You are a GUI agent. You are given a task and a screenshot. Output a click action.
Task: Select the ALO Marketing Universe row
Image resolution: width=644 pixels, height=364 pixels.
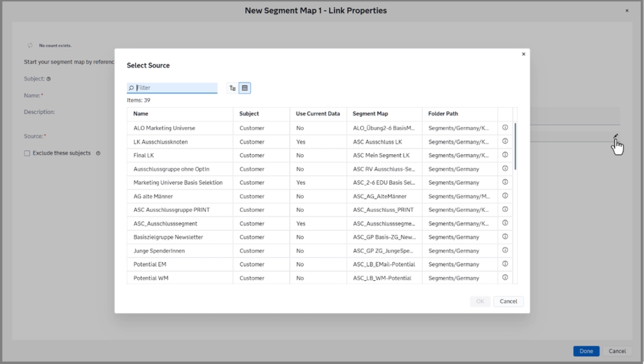(x=320, y=128)
